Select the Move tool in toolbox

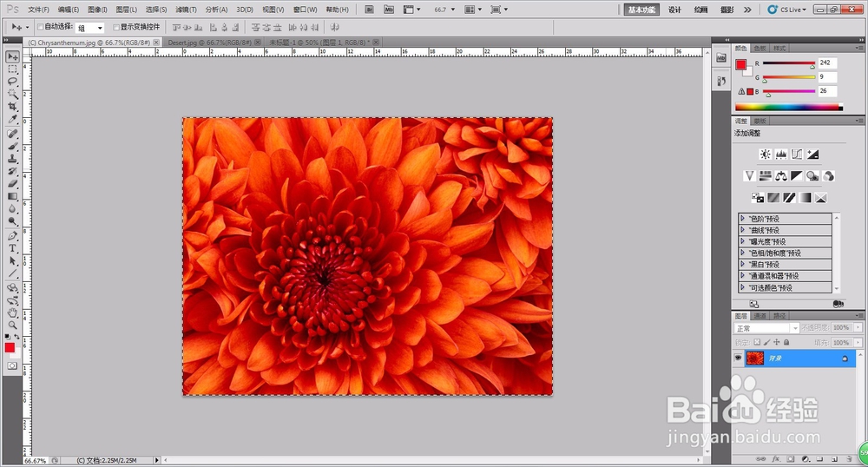pyautogui.click(x=12, y=57)
